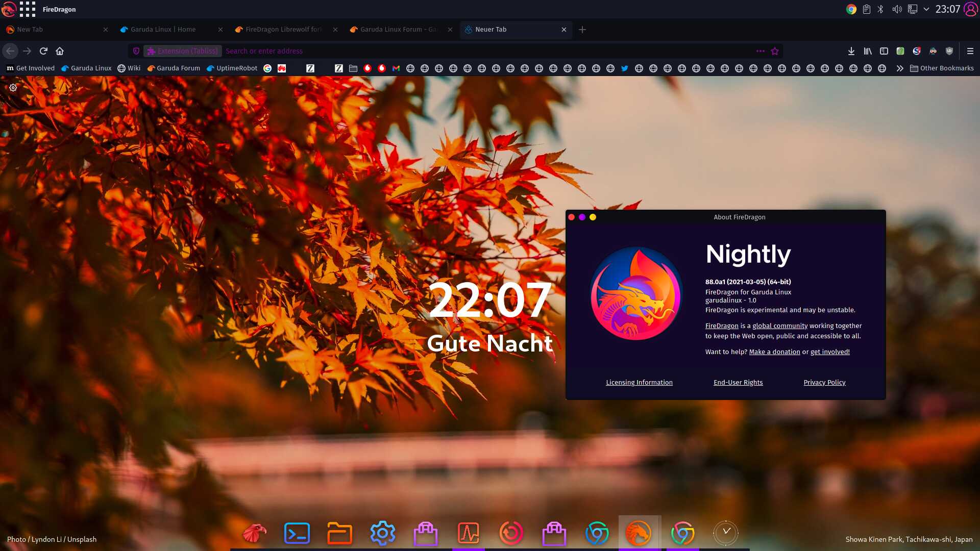Click the Licensing Information link
The image size is (980, 551).
point(639,383)
